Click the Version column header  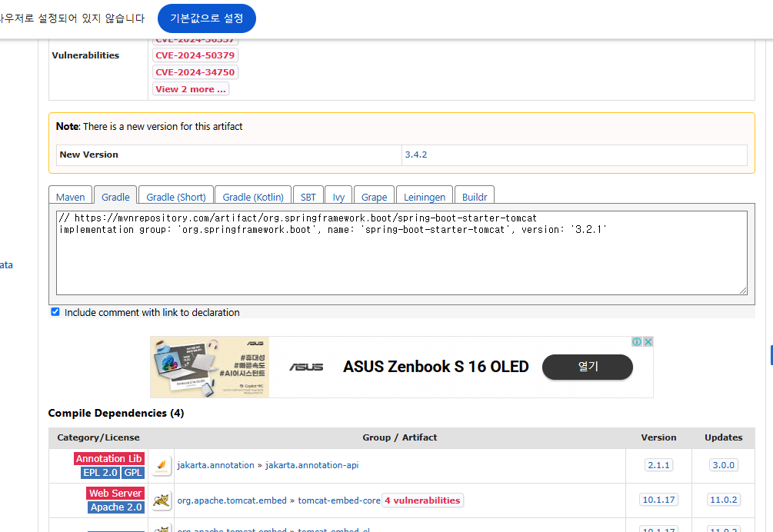pos(658,437)
